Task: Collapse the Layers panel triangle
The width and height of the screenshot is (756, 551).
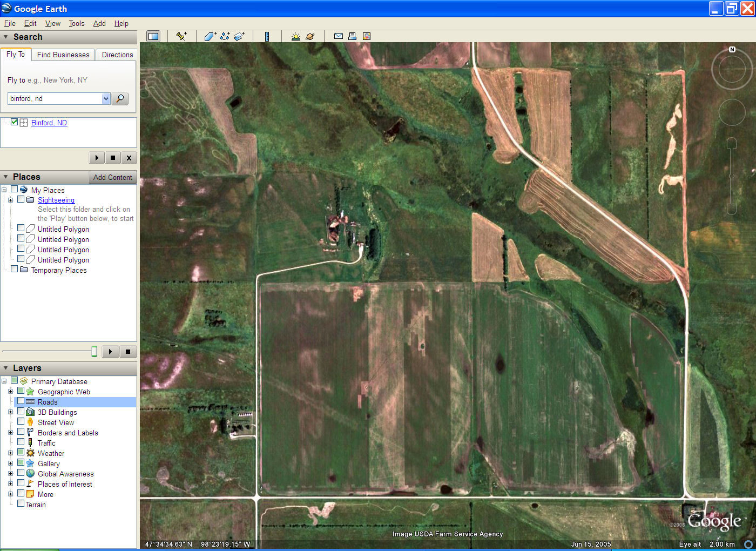Action: (x=6, y=368)
